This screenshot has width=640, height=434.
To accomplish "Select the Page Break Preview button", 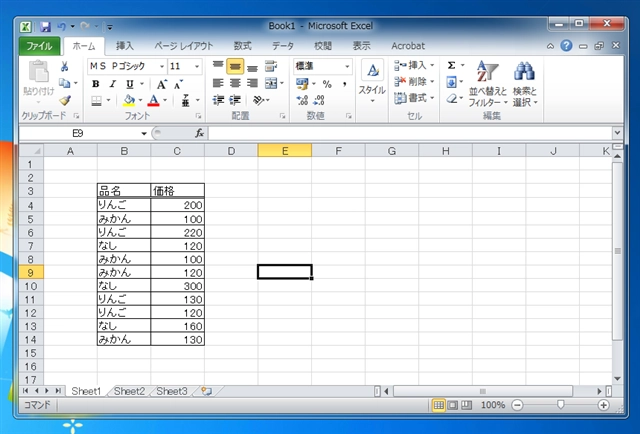I will pos(467,405).
